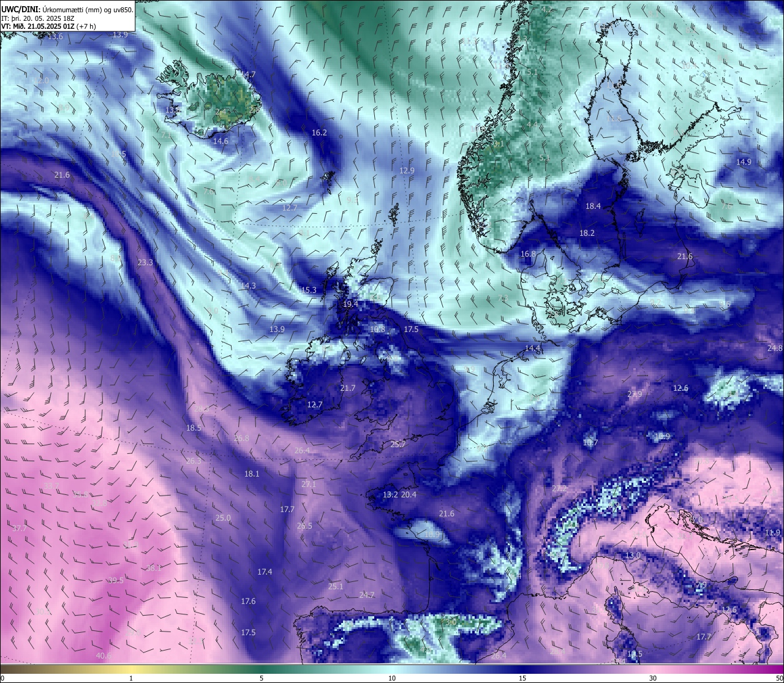Image resolution: width=784 pixels, height=683 pixels.
Task: Click the 25.0 value in the Atlantic
Action: tap(223, 518)
